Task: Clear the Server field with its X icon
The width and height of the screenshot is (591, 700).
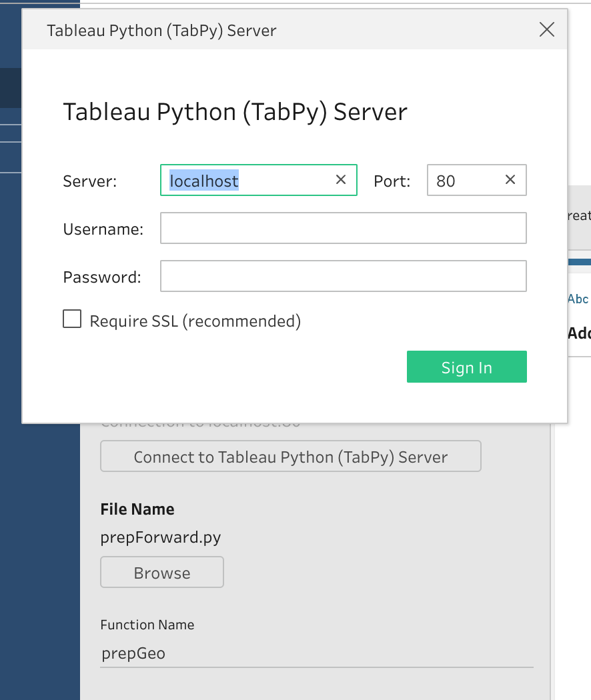Action: (341, 179)
